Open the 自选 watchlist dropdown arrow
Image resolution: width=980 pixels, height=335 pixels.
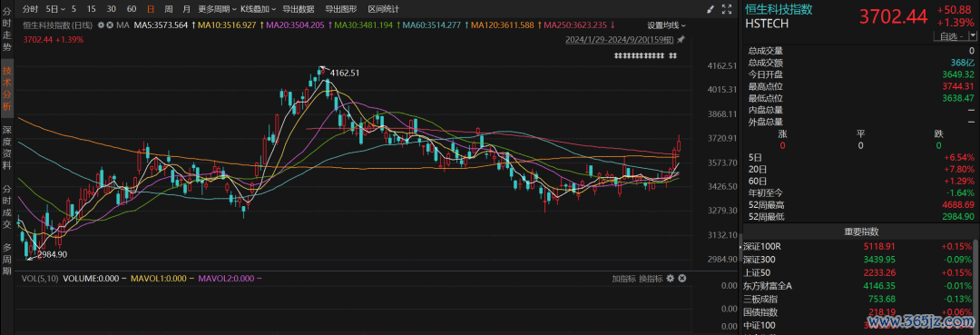[972, 36]
